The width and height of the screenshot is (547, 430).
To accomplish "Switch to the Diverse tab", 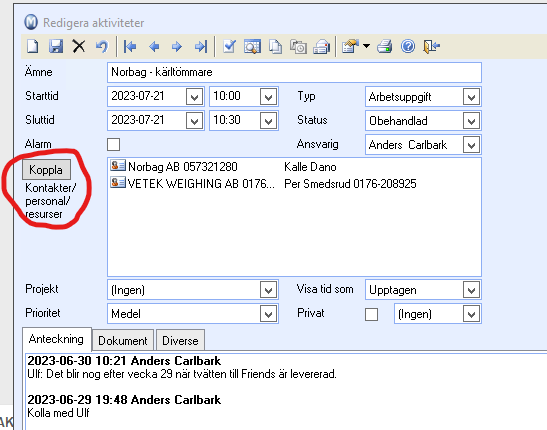I will tap(180, 340).
